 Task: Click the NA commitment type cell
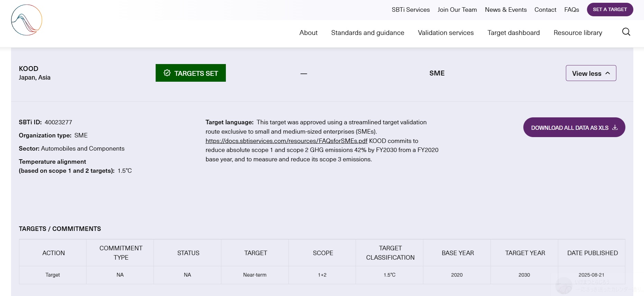point(120,275)
